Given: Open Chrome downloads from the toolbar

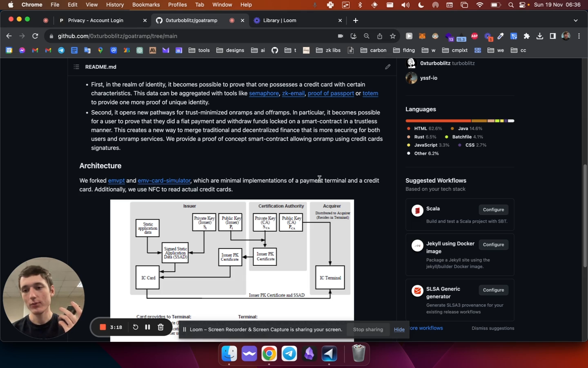Looking at the screenshot, I should (x=540, y=36).
